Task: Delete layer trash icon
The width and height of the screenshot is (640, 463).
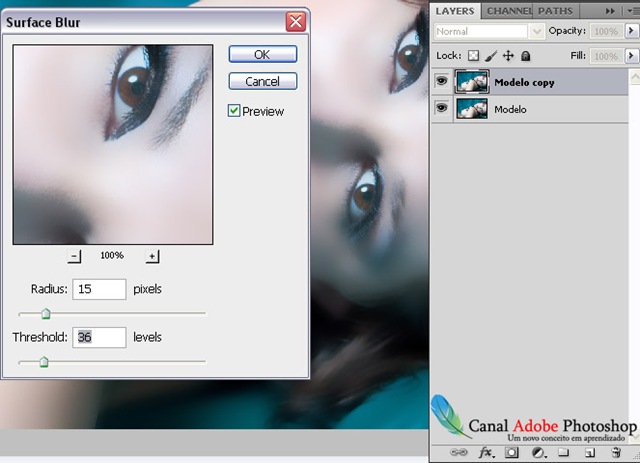Action: coord(616,452)
